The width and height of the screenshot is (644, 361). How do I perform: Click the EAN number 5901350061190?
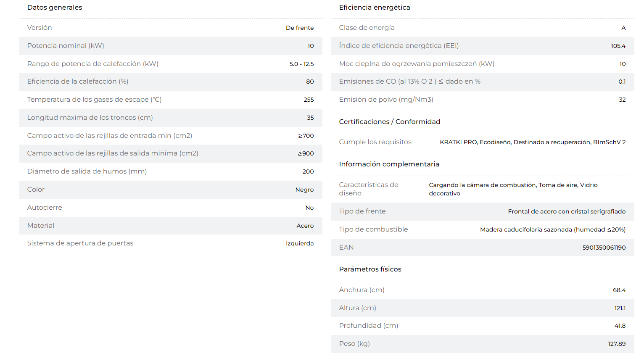(604, 248)
